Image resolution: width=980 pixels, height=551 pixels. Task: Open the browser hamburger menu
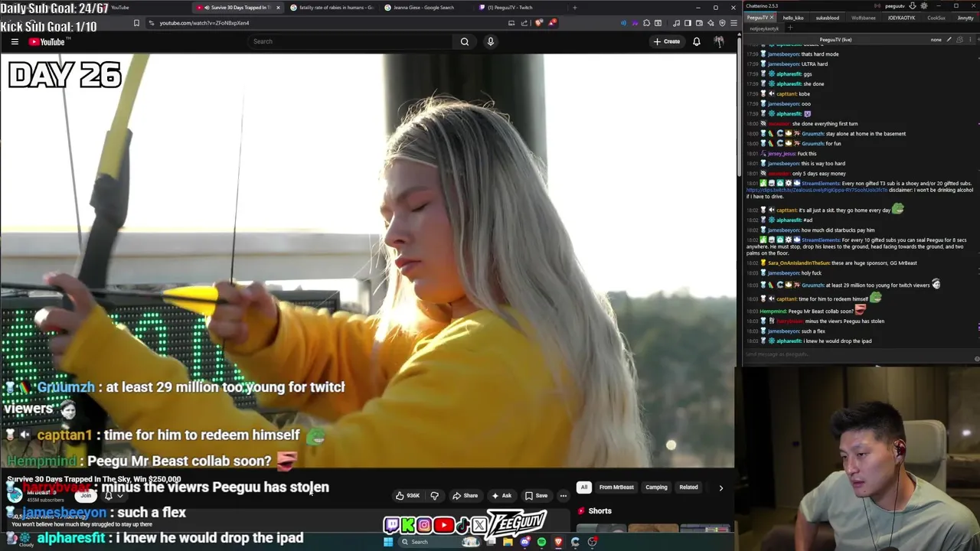coord(734,23)
